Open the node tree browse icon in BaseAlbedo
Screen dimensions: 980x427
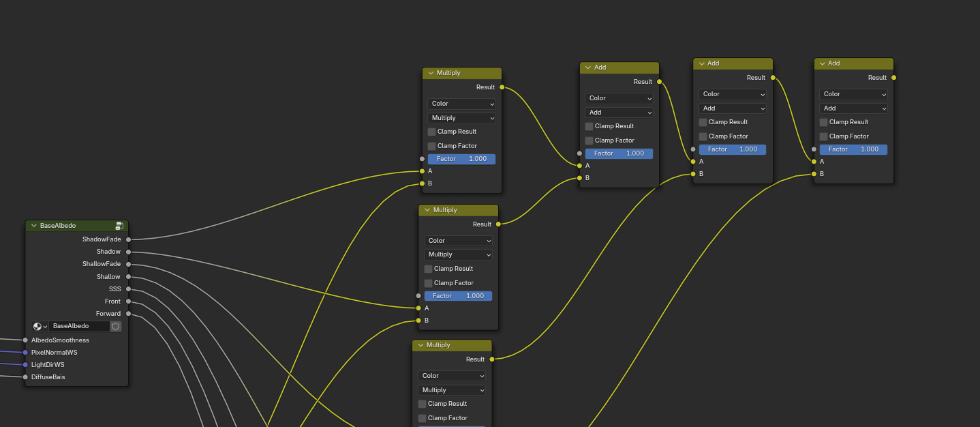pos(40,327)
